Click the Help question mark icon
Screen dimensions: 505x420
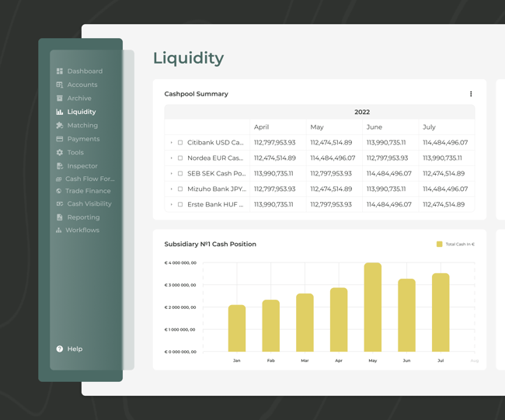(60, 349)
